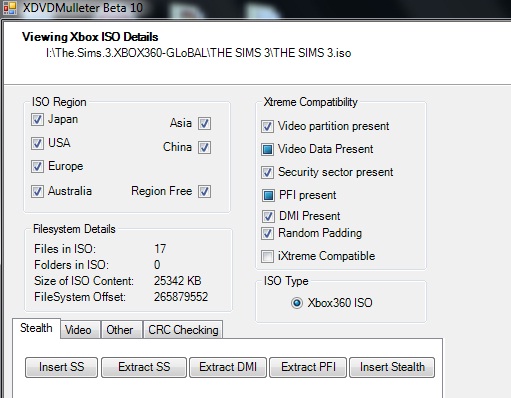511x398 pixels.
Task: Click the FileSystem Offset value 265879552
Action: pyautogui.click(x=181, y=297)
